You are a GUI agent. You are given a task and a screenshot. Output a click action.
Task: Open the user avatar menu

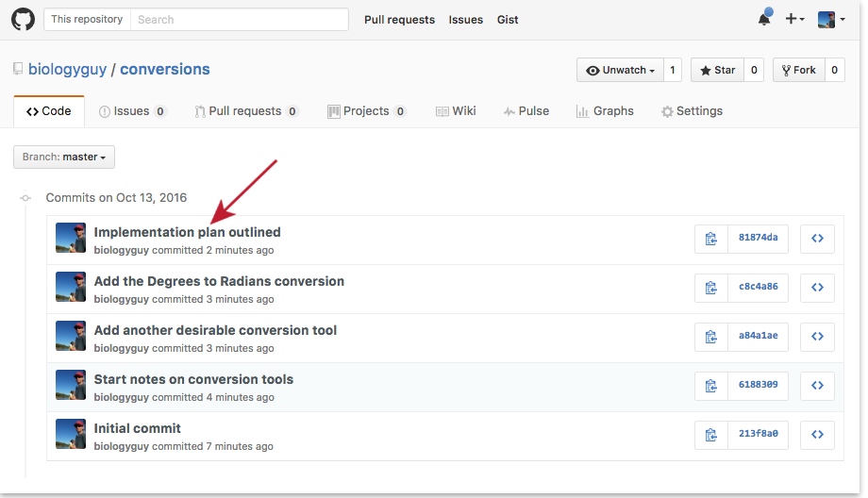click(x=831, y=20)
